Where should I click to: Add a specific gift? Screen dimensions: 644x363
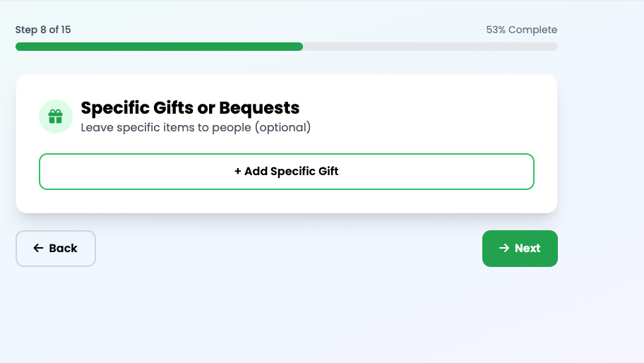(x=287, y=172)
